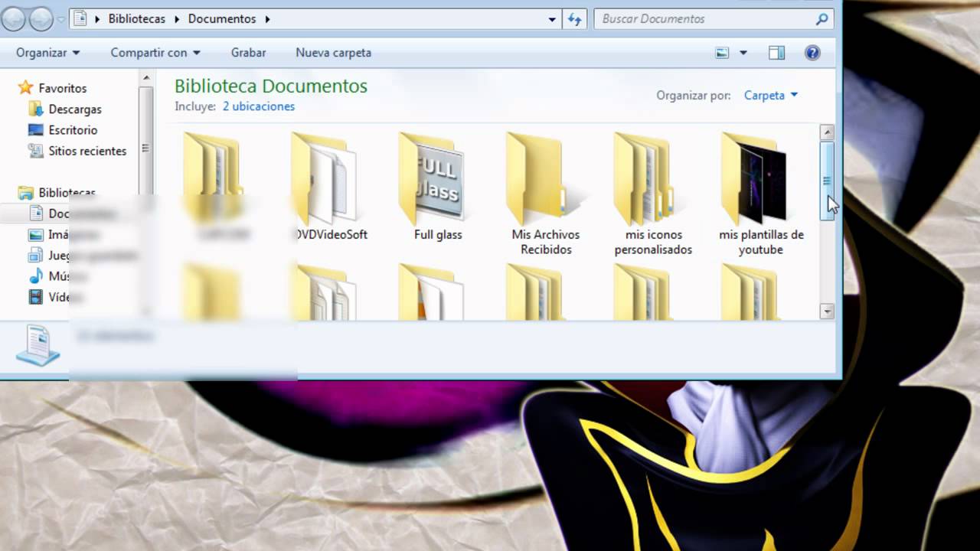
Task: Open the Organizar dropdown menu
Action: point(47,53)
